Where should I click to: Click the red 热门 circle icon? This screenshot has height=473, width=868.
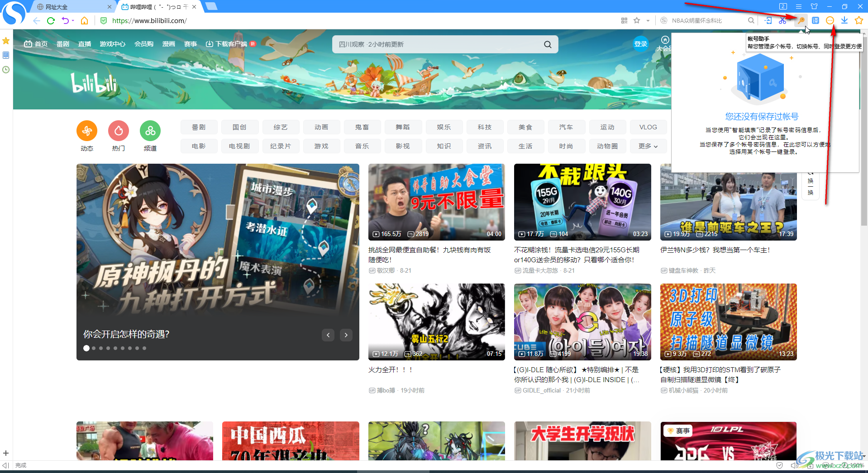point(119,131)
